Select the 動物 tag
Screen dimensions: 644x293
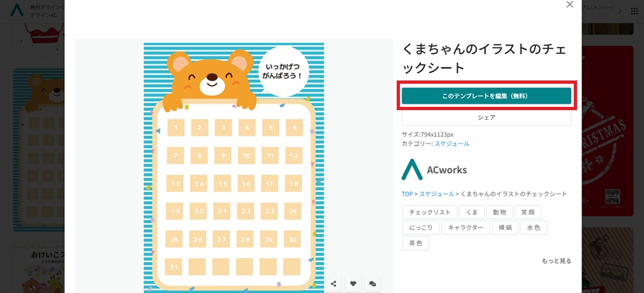(x=499, y=212)
